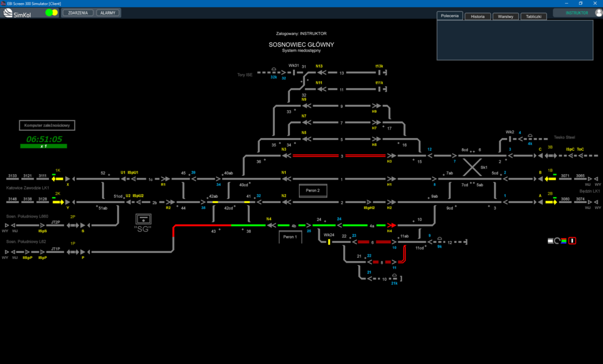The image size is (603, 364).
Task: Click the user profile avatar icon
Action: (x=599, y=13)
